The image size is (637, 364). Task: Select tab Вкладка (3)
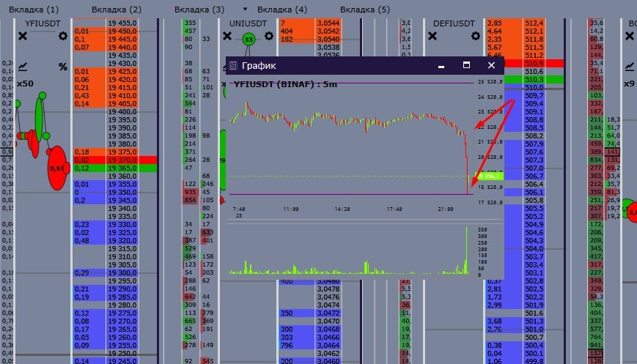(199, 9)
